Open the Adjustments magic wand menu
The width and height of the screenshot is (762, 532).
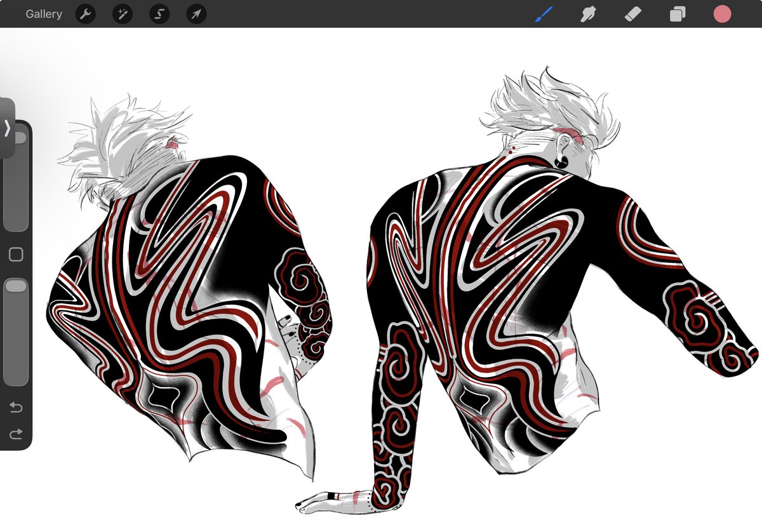coord(123,14)
